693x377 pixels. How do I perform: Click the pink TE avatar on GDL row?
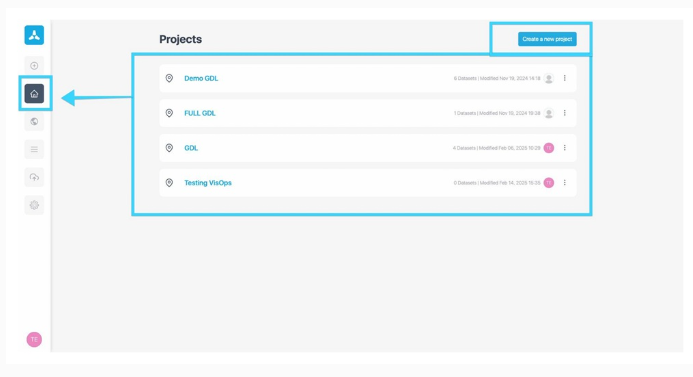tap(548, 148)
